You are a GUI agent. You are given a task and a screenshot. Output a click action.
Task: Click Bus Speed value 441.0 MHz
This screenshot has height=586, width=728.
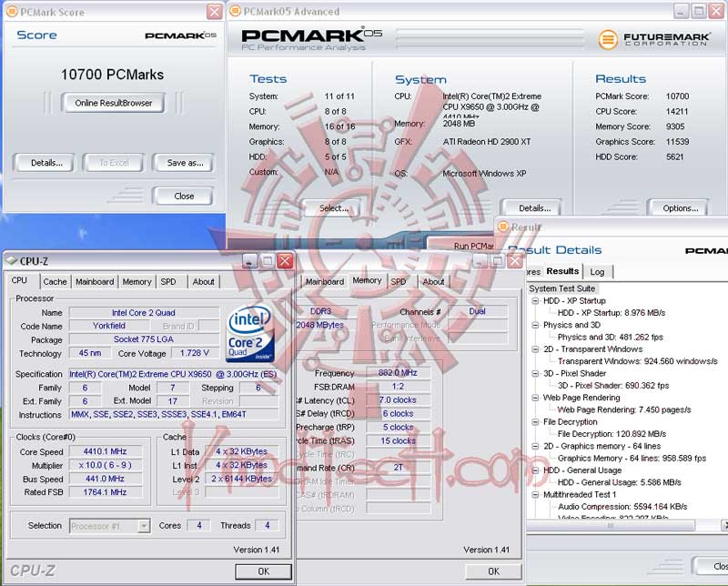[x=105, y=479]
